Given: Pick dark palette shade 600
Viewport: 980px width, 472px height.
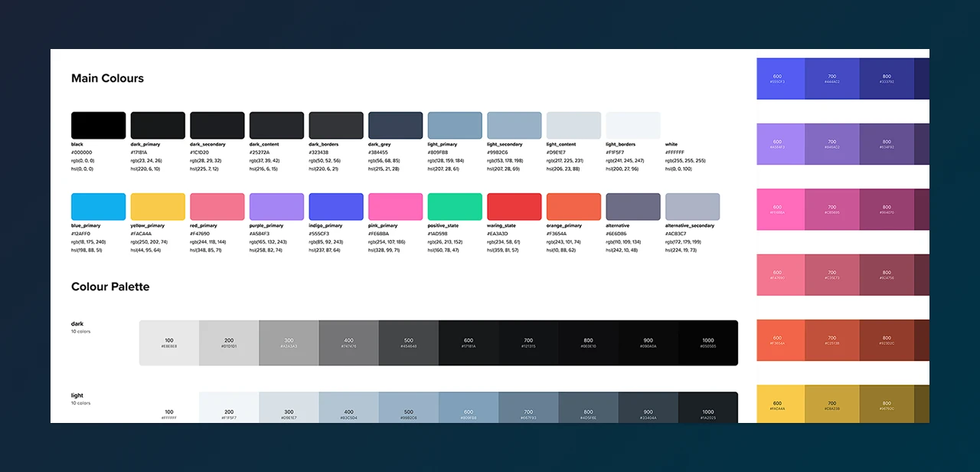Looking at the screenshot, I should click(x=469, y=343).
